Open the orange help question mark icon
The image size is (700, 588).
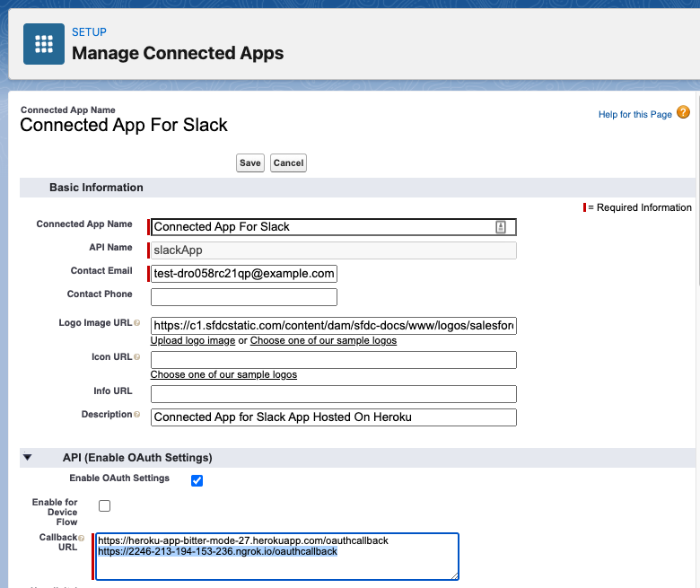[683, 112]
